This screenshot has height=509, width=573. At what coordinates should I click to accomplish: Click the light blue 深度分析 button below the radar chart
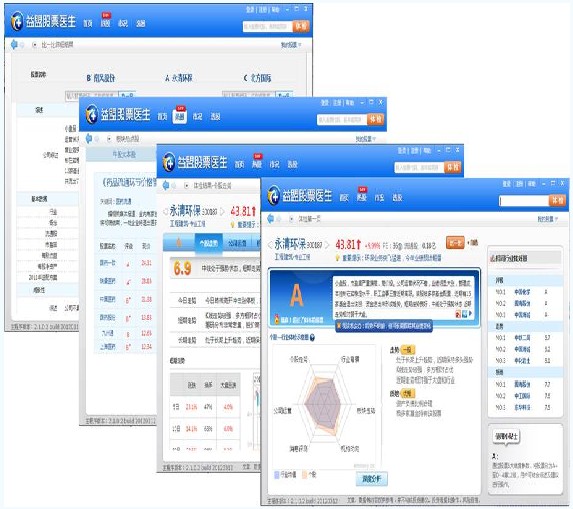[372, 479]
